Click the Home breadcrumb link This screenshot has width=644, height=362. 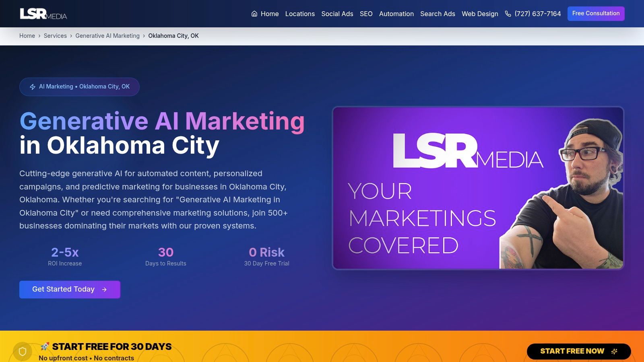27,36
